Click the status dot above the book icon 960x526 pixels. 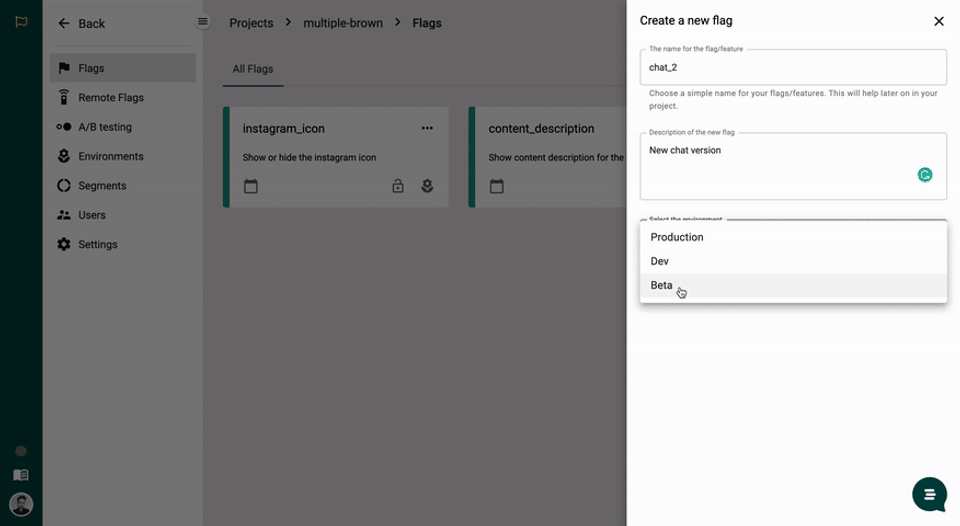coord(21,451)
